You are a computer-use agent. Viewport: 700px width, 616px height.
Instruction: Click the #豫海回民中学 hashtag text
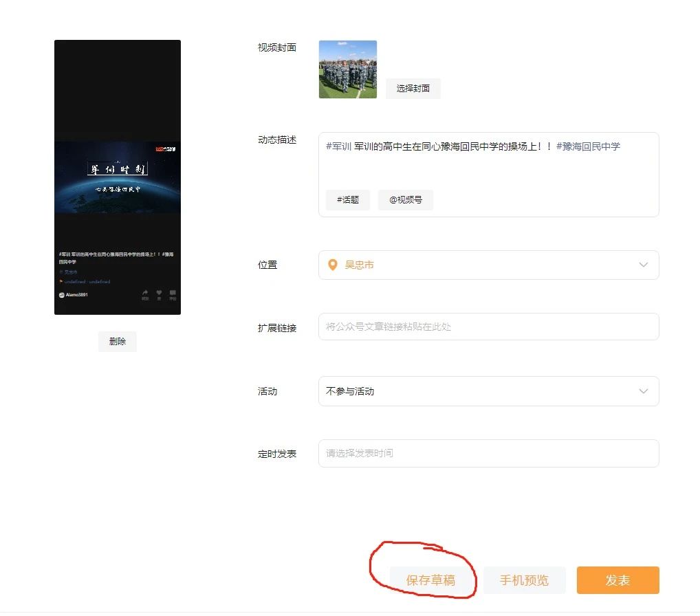point(588,146)
